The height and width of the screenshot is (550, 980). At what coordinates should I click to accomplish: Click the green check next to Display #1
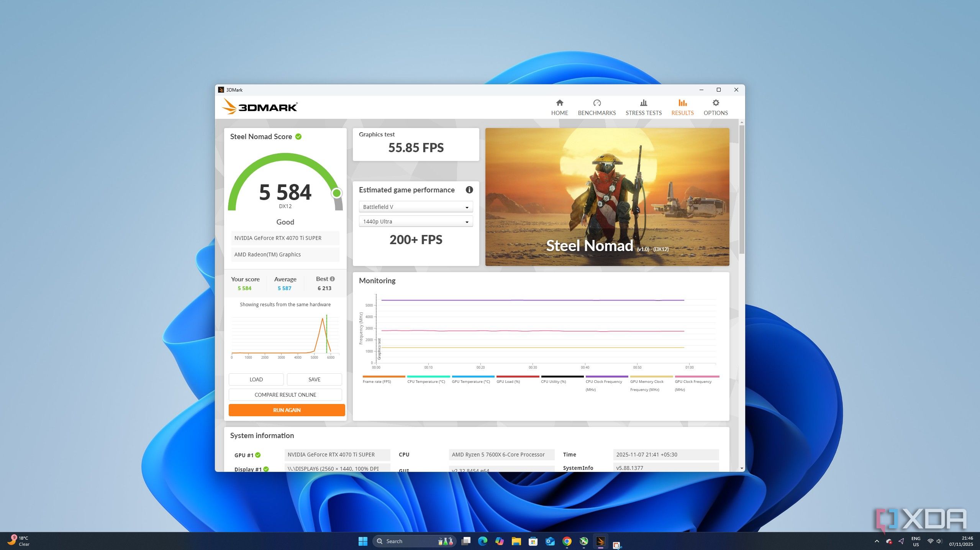tap(266, 469)
